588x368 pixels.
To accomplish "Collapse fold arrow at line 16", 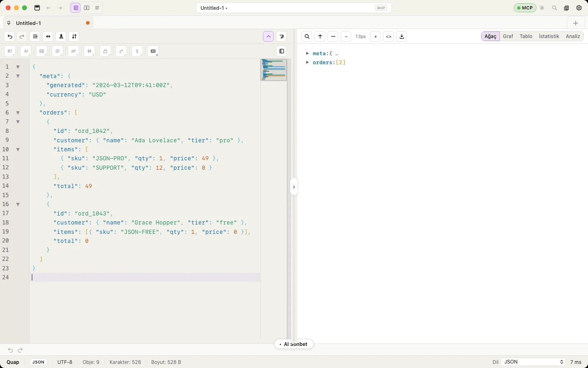I will [x=18, y=204].
